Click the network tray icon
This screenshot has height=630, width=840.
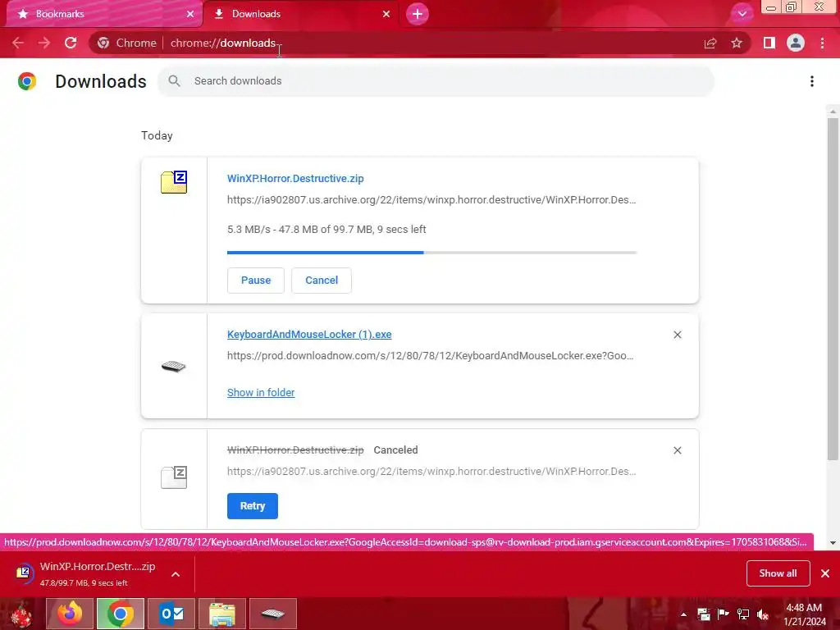point(743,614)
